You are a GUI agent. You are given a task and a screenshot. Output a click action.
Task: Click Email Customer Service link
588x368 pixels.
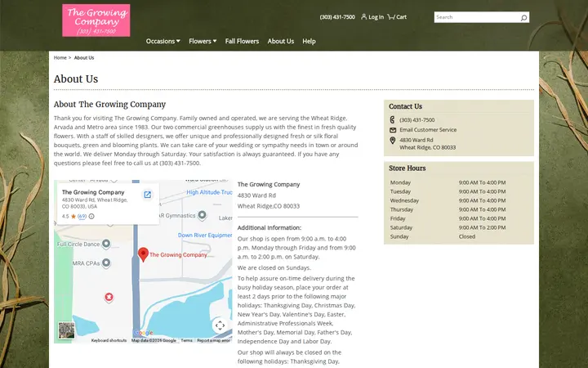coord(428,130)
